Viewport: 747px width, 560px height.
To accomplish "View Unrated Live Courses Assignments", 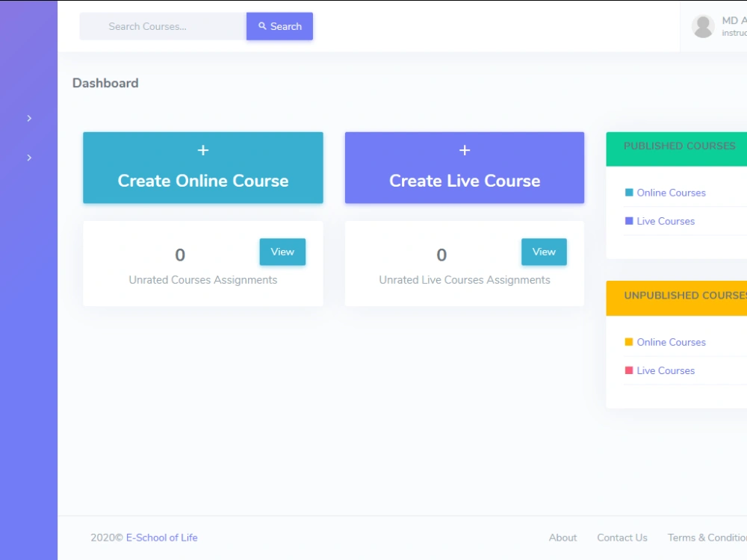I will pos(544,252).
